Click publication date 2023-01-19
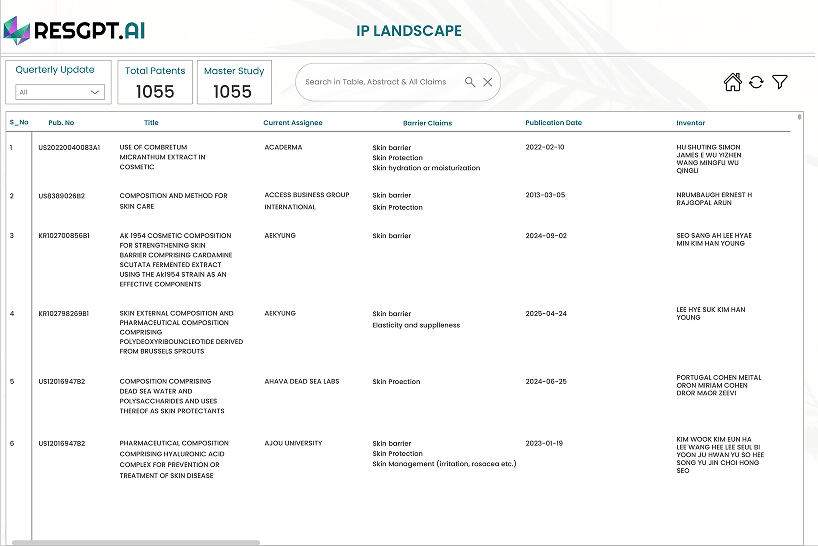This screenshot has height=546, width=818. [544, 443]
